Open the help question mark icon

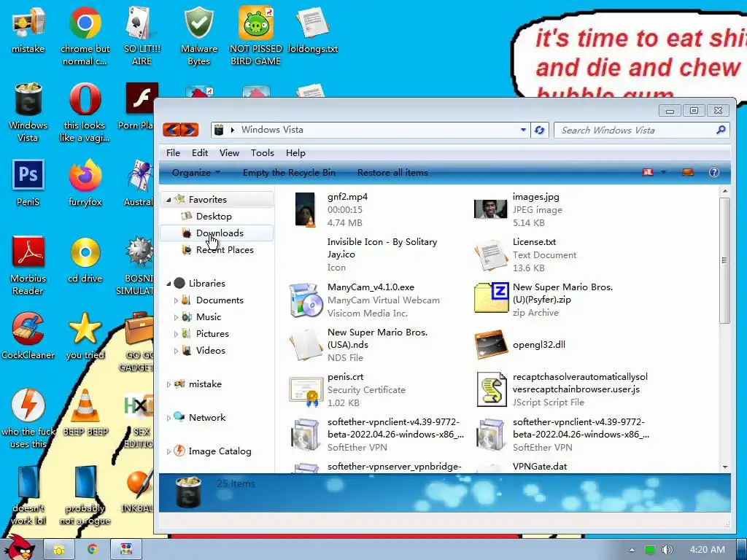click(x=713, y=172)
